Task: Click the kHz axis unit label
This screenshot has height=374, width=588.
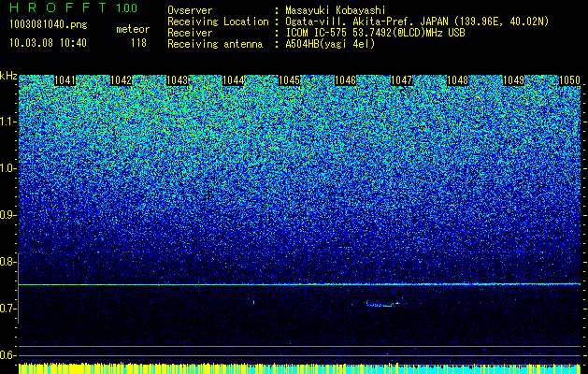Action: pos(8,76)
